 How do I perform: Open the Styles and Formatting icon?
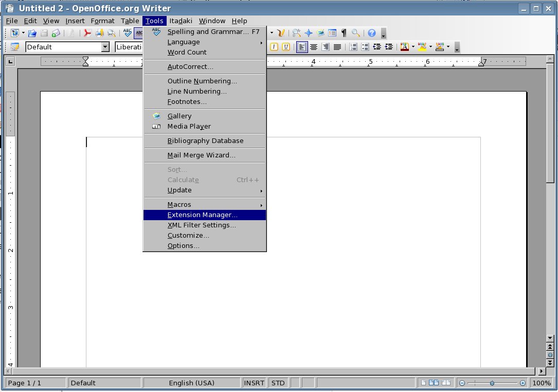(x=15, y=47)
